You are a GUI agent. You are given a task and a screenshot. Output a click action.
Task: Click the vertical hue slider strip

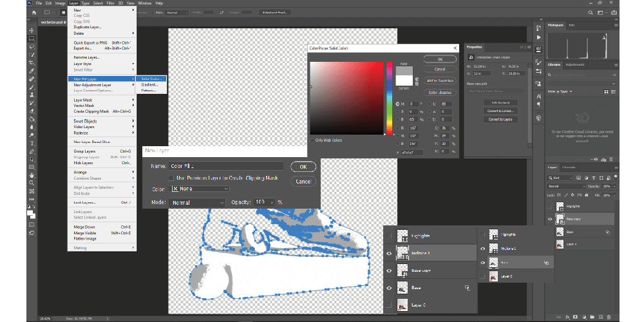tap(389, 99)
